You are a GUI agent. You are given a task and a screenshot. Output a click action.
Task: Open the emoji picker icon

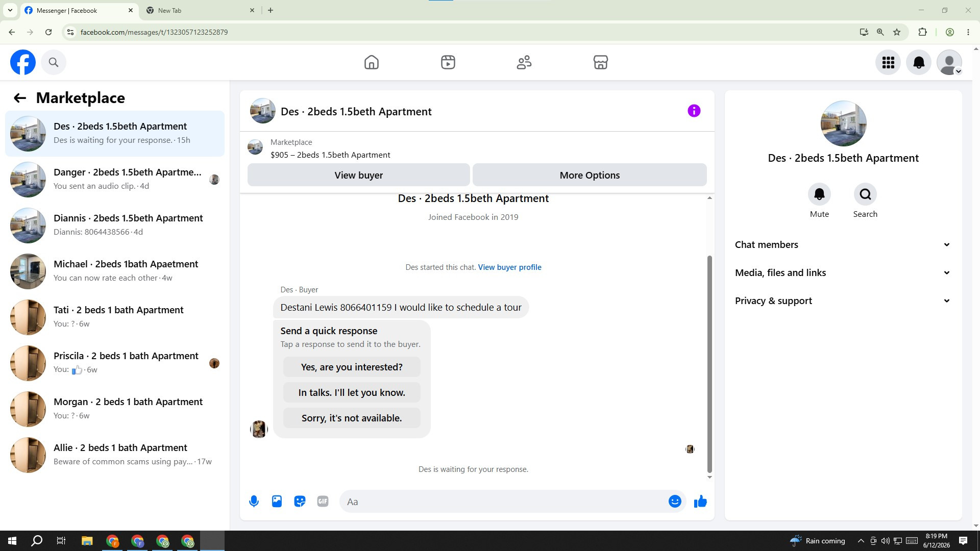tap(675, 502)
